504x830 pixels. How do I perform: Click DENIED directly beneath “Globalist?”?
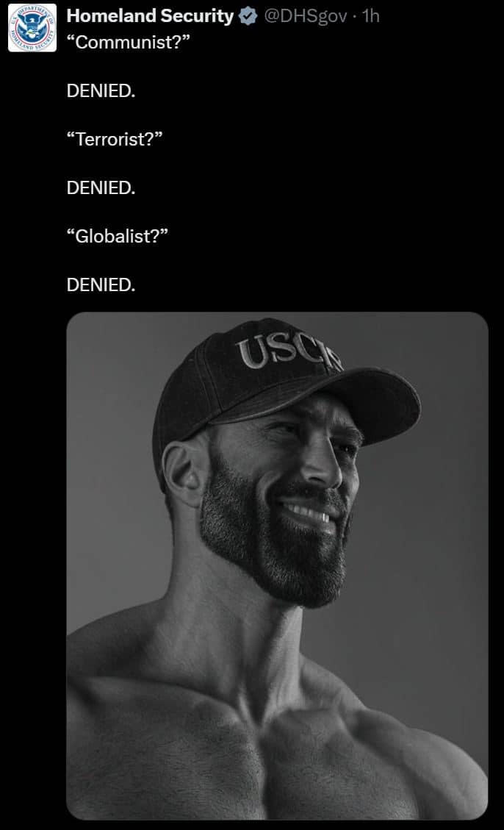click(101, 285)
